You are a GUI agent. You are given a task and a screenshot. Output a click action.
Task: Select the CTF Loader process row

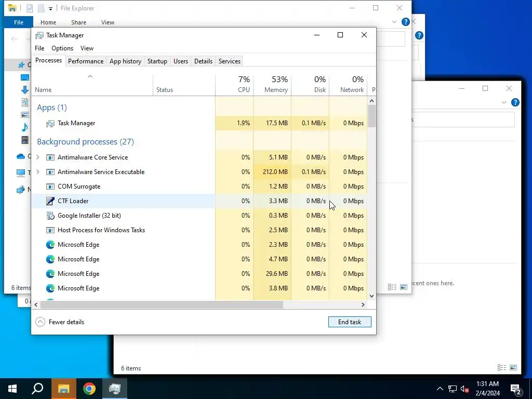pos(199,201)
